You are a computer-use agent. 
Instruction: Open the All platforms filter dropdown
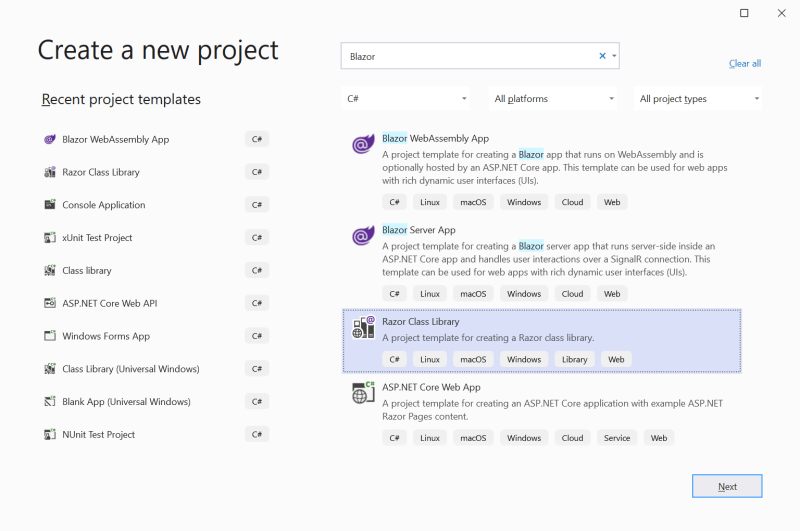tap(553, 98)
